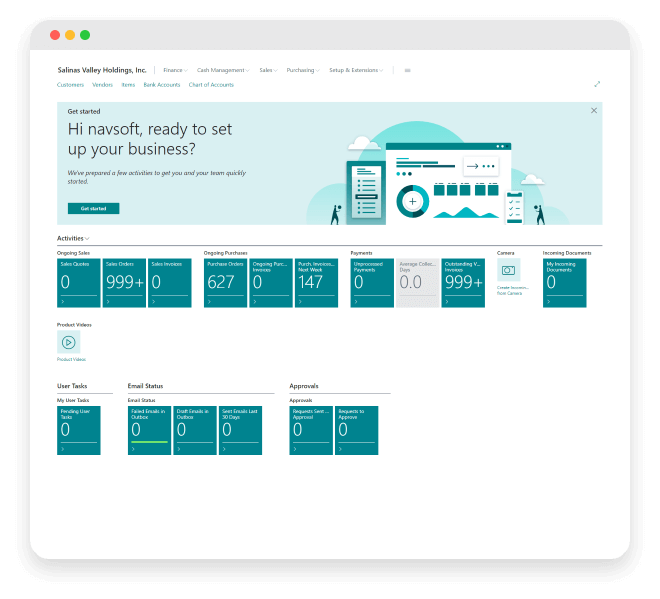This screenshot has height=599, width=660.
Task: Go to Items list
Action: pyautogui.click(x=128, y=85)
